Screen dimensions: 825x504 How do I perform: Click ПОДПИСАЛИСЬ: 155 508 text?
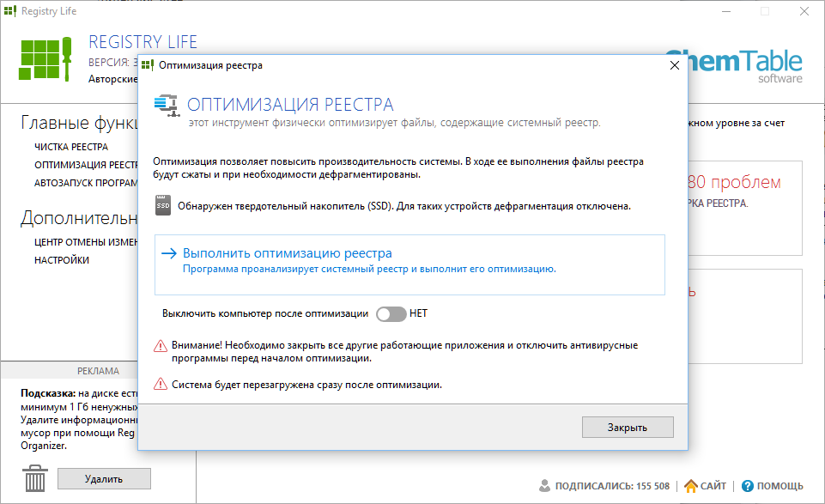click(x=612, y=486)
